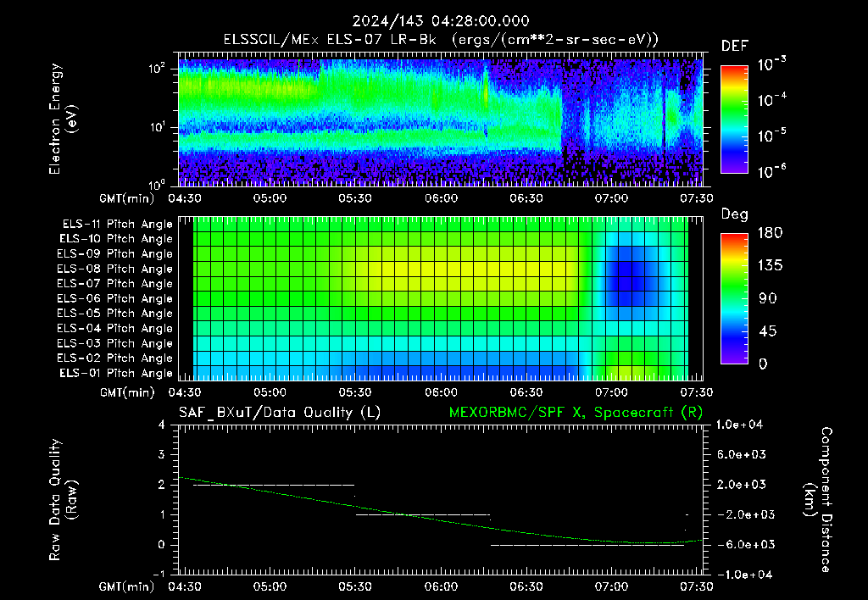Click the 10^-4 tick on DEF color bar
This screenshot has height=600, width=868.
click(x=771, y=100)
